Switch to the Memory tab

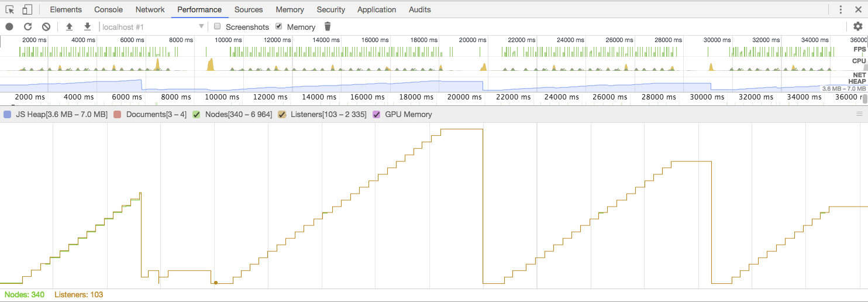point(290,9)
